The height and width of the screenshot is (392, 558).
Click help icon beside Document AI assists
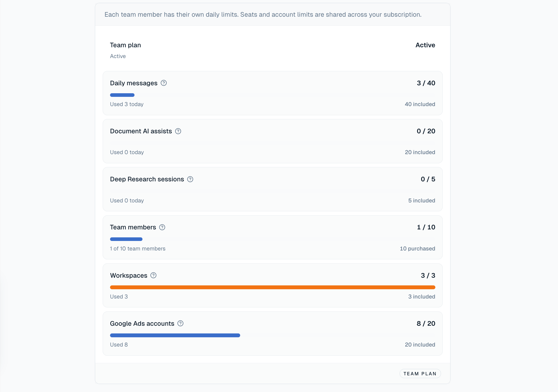(178, 131)
